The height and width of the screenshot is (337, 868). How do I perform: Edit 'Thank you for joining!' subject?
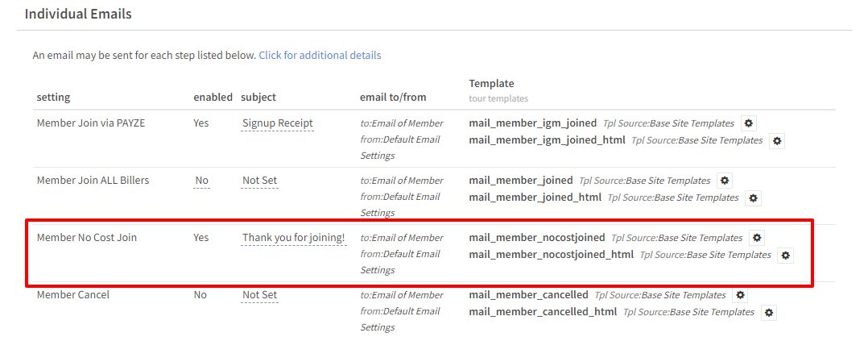coord(294,238)
